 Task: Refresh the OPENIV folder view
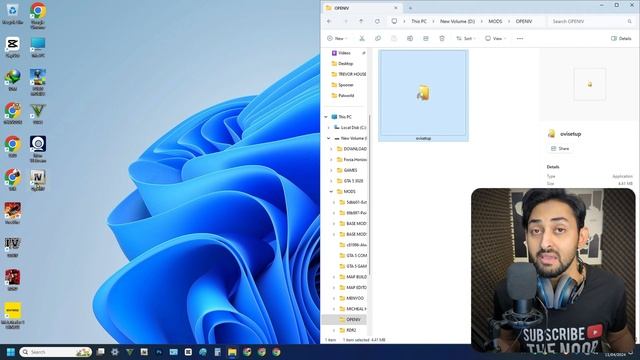(377, 21)
